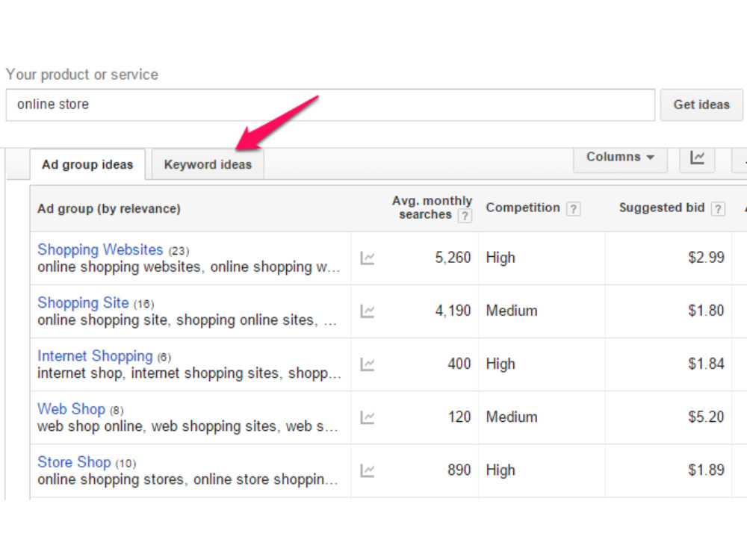The height and width of the screenshot is (560, 747).
Task: Open the Shopping Websites ad group
Action: coord(101,249)
